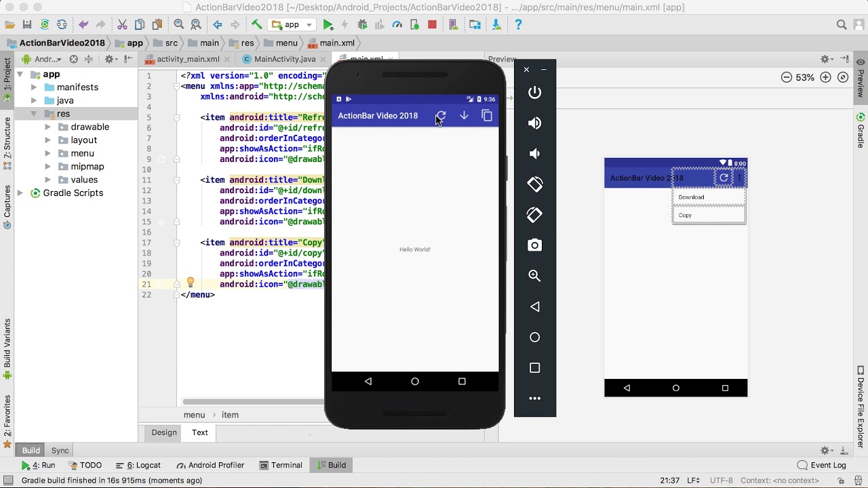Click the Open folder toolbar icon
Screen dimensions: 868x488
tap(9, 25)
